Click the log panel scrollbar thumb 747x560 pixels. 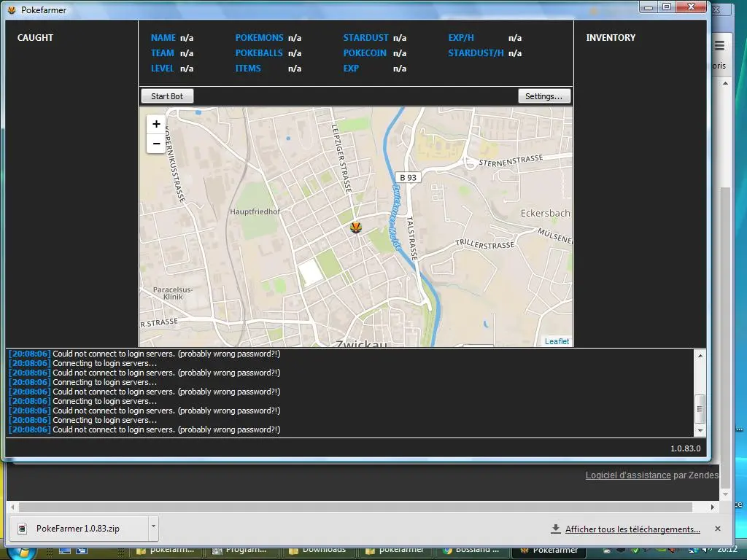click(700, 408)
